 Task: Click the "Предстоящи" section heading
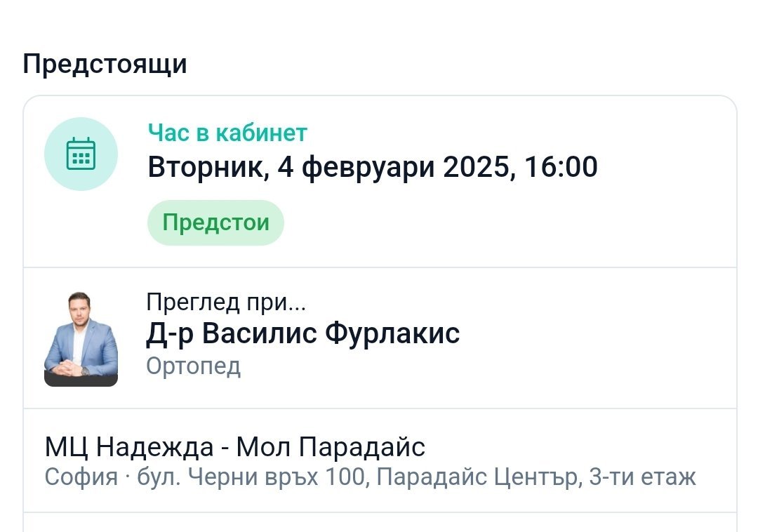(x=105, y=64)
